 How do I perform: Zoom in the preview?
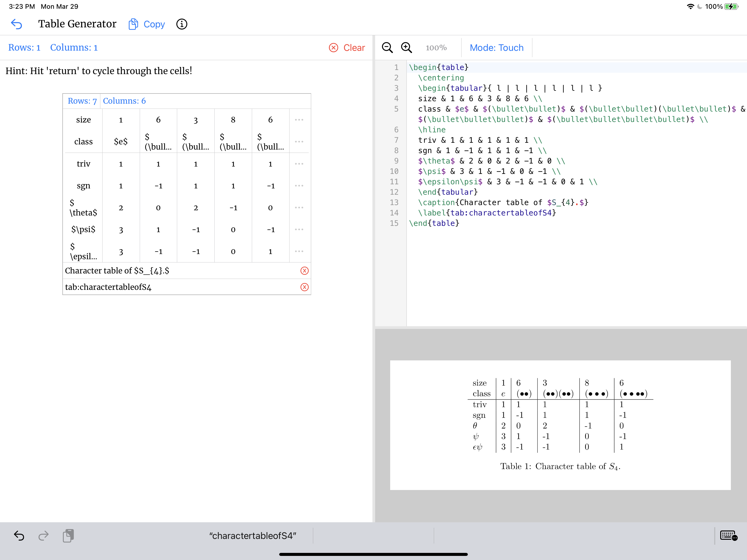(x=406, y=48)
